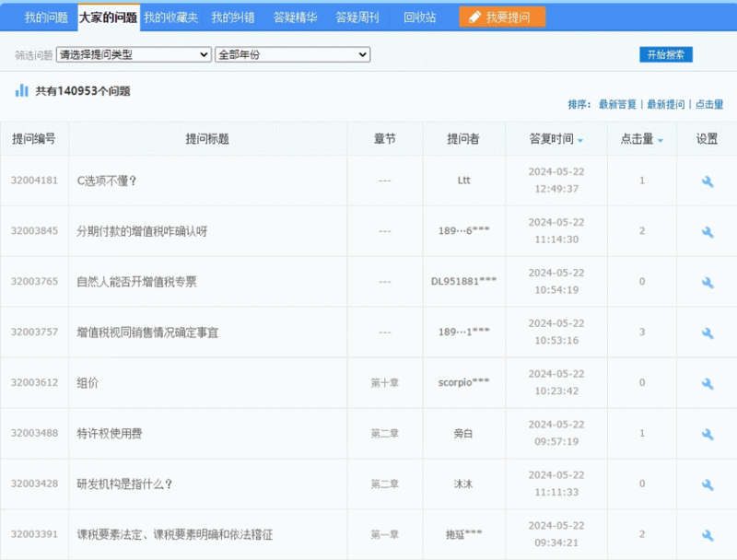Open wrench settings for 特许权使用费 question
Image resolution: width=737 pixels, height=560 pixels.
(x=707, y=433)
